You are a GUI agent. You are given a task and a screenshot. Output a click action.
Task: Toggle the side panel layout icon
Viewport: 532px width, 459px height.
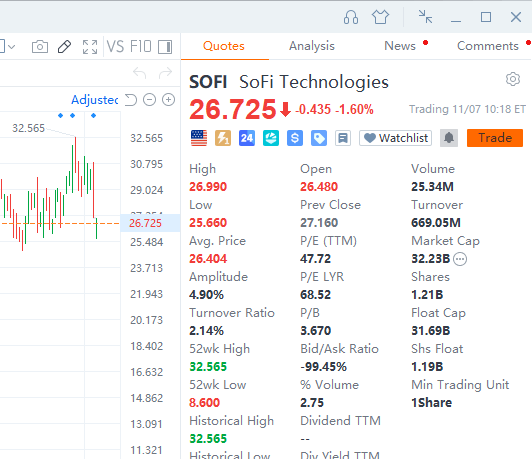165,47
